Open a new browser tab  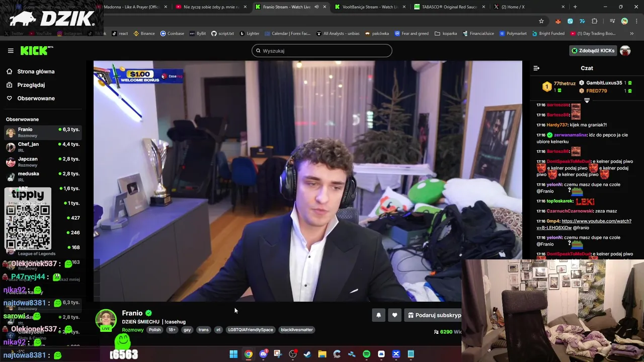[575, 7]
